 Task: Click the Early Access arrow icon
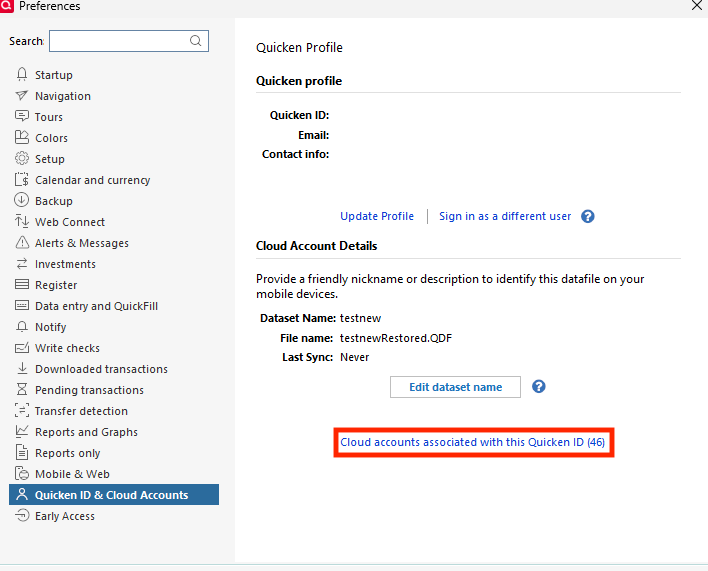point(22,515)
